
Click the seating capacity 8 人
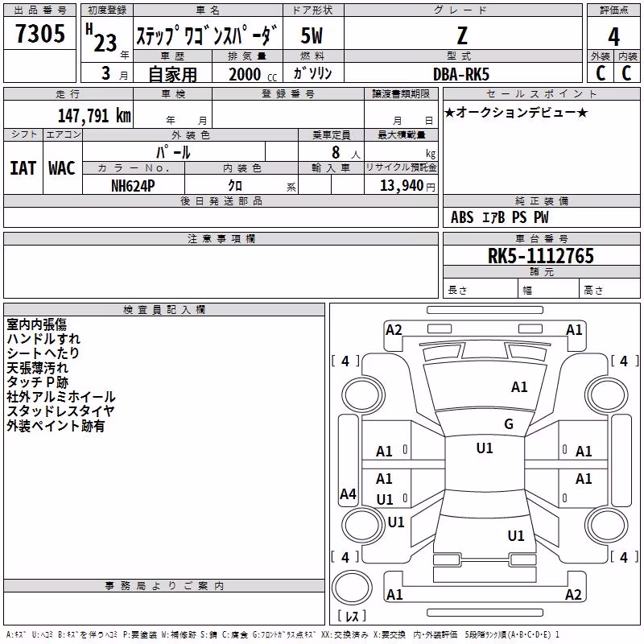coord(345,152)
